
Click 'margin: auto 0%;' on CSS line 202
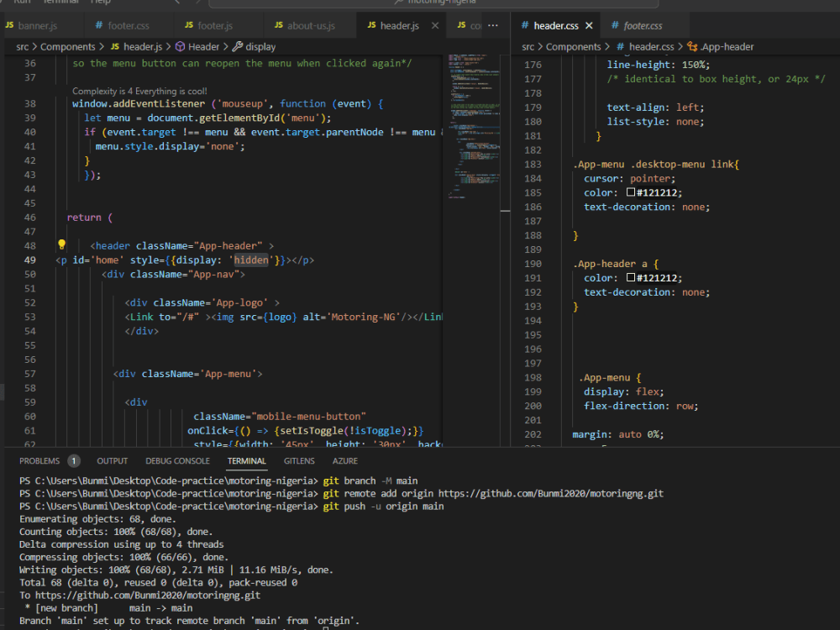[x=618, y=434]
